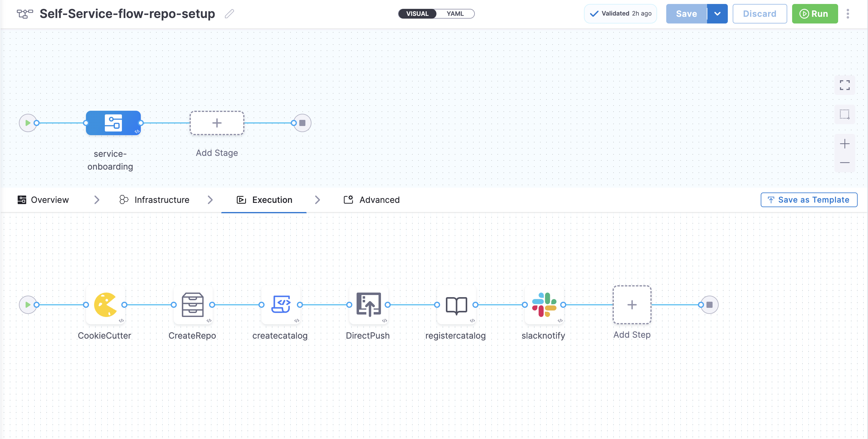
Task: Run the pipeline
Action: [x=814, y=14]
